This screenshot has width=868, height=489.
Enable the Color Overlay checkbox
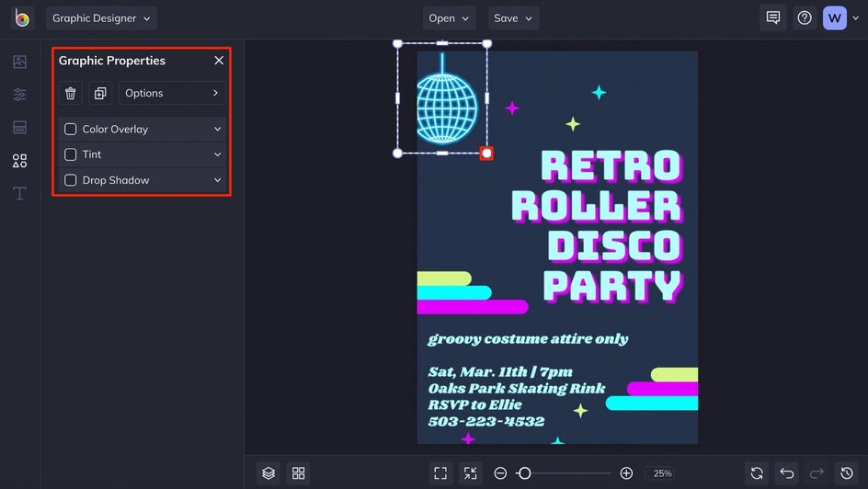pos(70,129)
